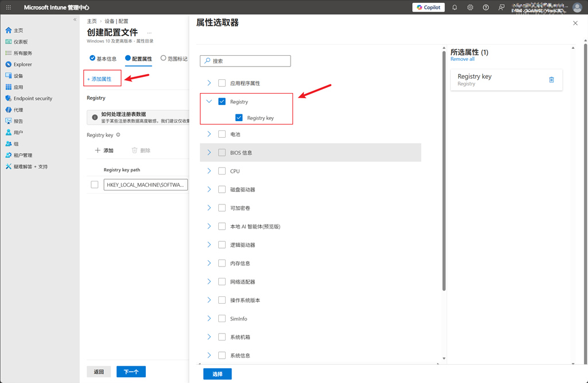This screenshot has height=383, width=588.
Task: Collapse the left navigation sidebar
Action: tap(75, 20)
